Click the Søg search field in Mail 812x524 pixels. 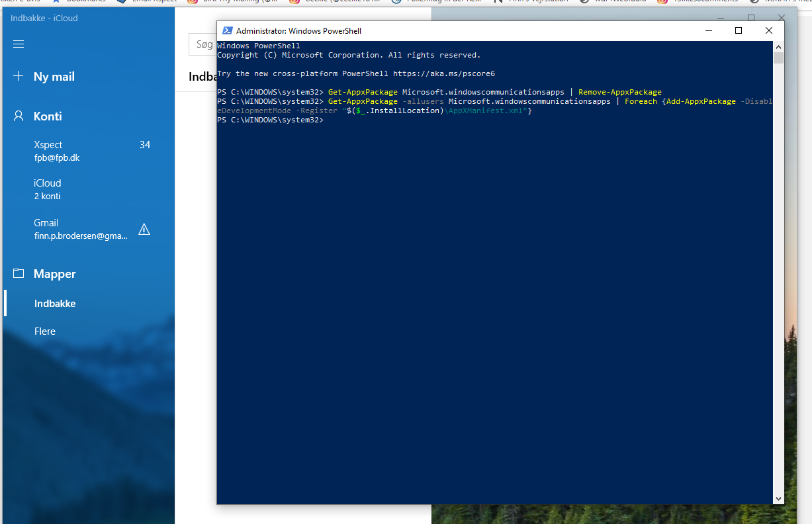(x=203, y=44)
